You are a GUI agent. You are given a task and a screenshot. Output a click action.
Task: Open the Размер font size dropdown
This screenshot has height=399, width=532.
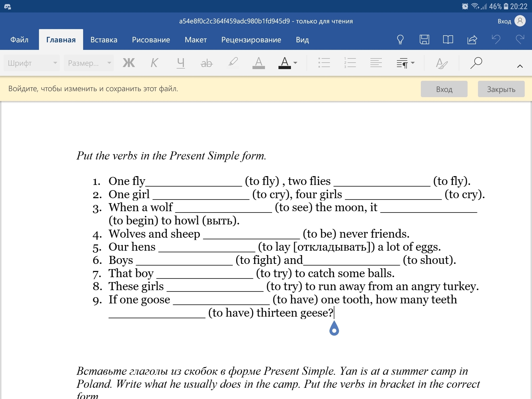click(x=89, y=63)
